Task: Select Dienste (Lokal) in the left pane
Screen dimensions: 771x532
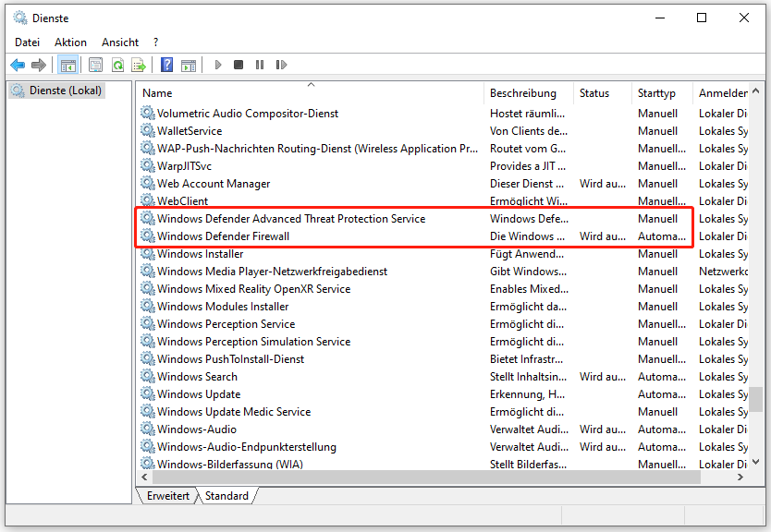Action: pos(65,90)
